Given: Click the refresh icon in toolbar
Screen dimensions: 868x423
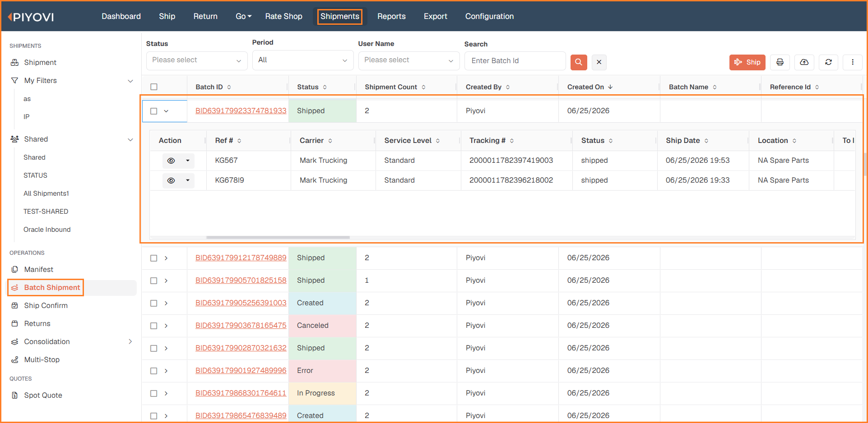Looking at the screenshot, I should click(828, 62).
